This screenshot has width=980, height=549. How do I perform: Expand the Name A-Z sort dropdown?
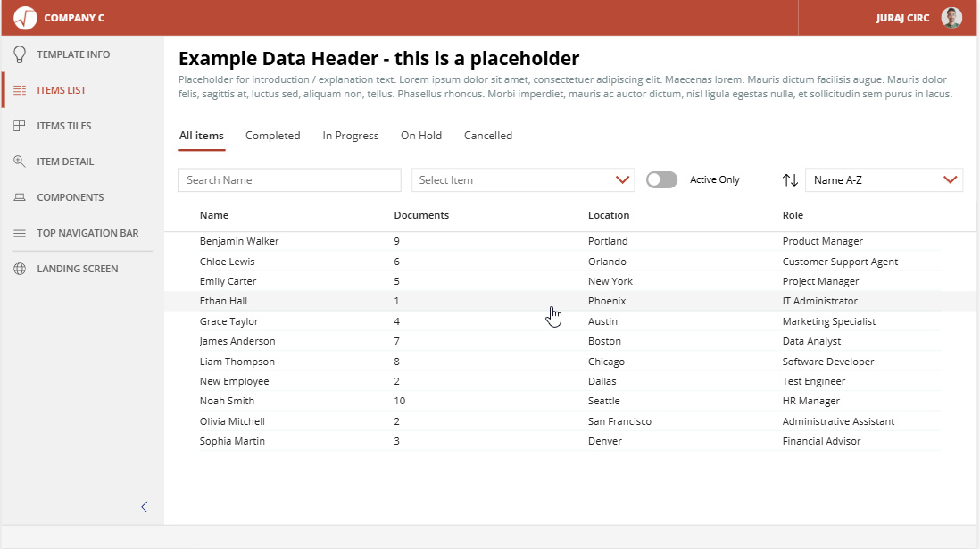884,180
